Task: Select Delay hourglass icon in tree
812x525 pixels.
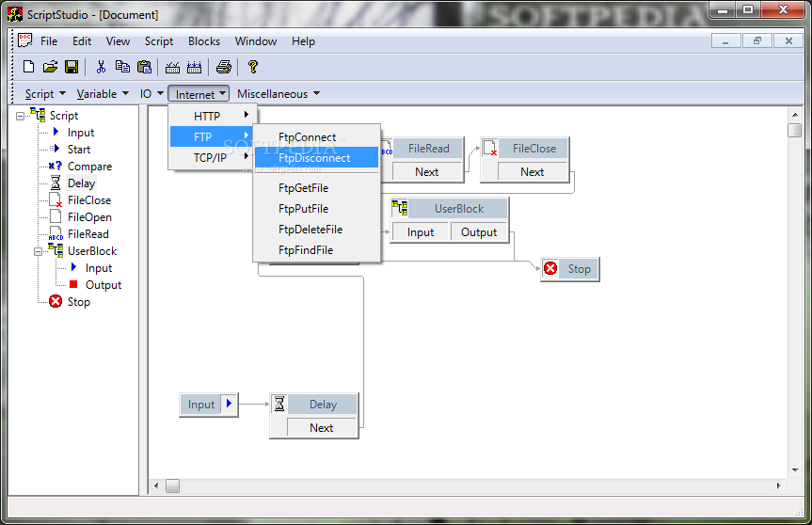Action: pyautogui.click(x=56, y=183)
